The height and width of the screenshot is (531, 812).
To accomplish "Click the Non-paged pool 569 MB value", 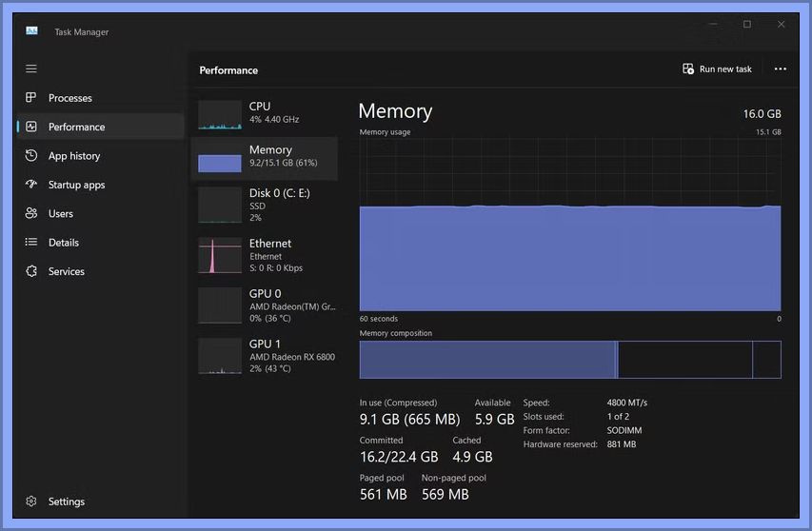I will point(445,494).
